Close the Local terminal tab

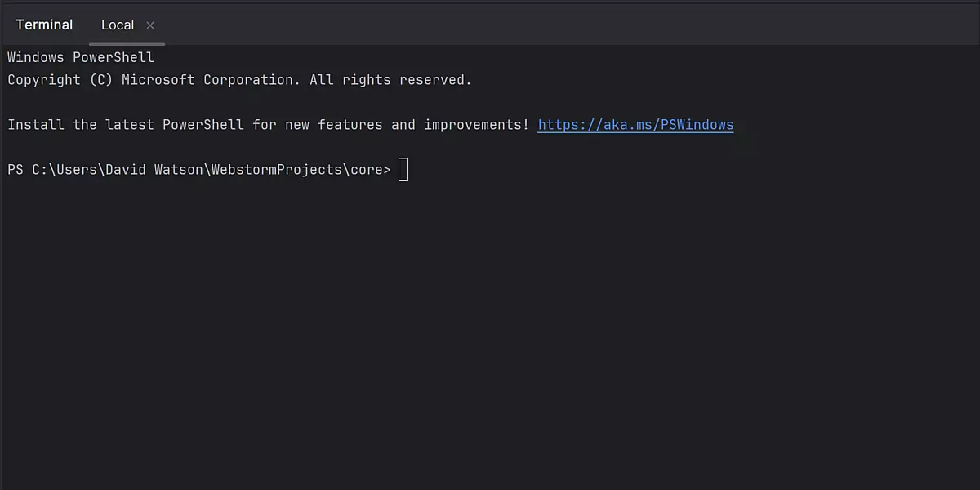150,25
